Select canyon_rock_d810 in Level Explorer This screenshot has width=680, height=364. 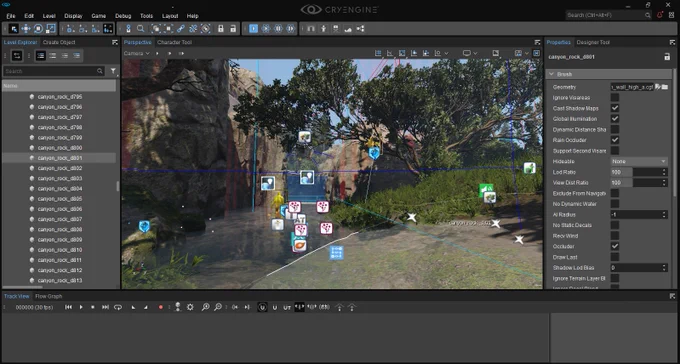[x=59, y=250]
